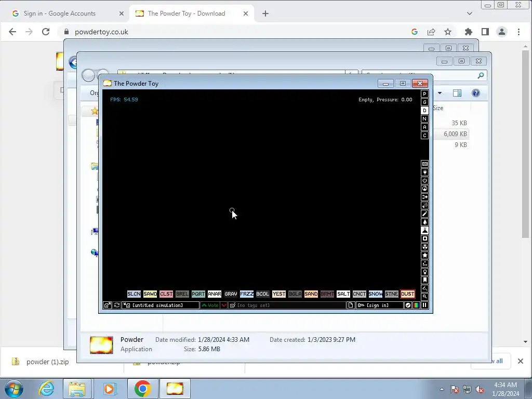Click the [no tags set] field
The image size is (532, 399).
click(x=287, y=305)
